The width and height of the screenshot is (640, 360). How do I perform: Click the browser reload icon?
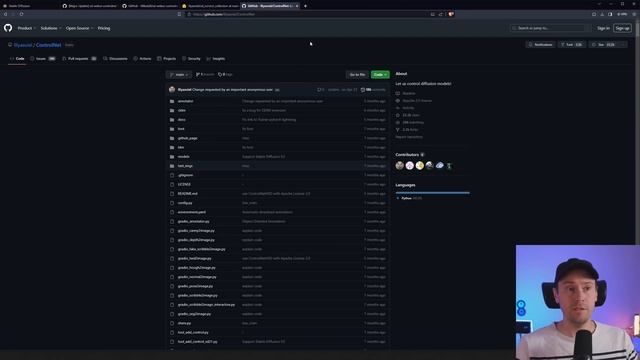click(x=21, y=14)
